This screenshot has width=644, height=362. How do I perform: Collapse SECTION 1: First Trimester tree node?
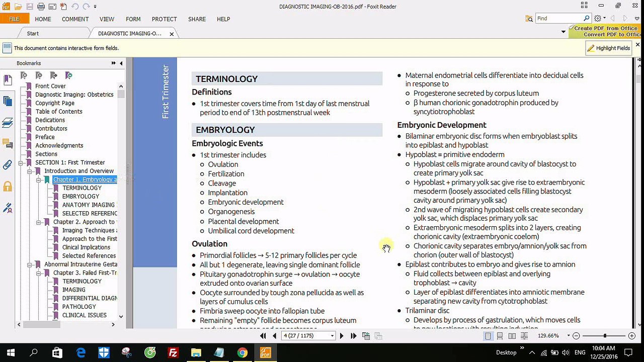21,163
